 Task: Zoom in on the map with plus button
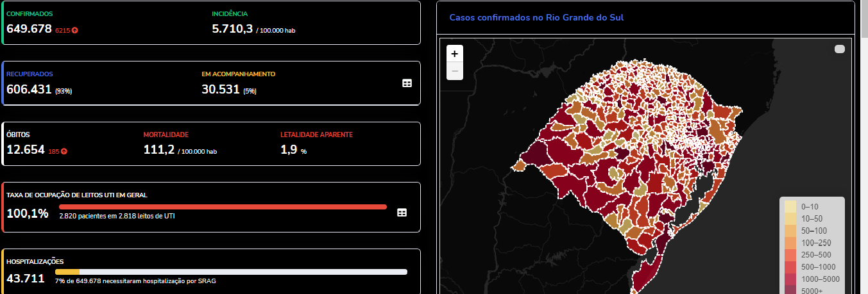coord(455,54)
